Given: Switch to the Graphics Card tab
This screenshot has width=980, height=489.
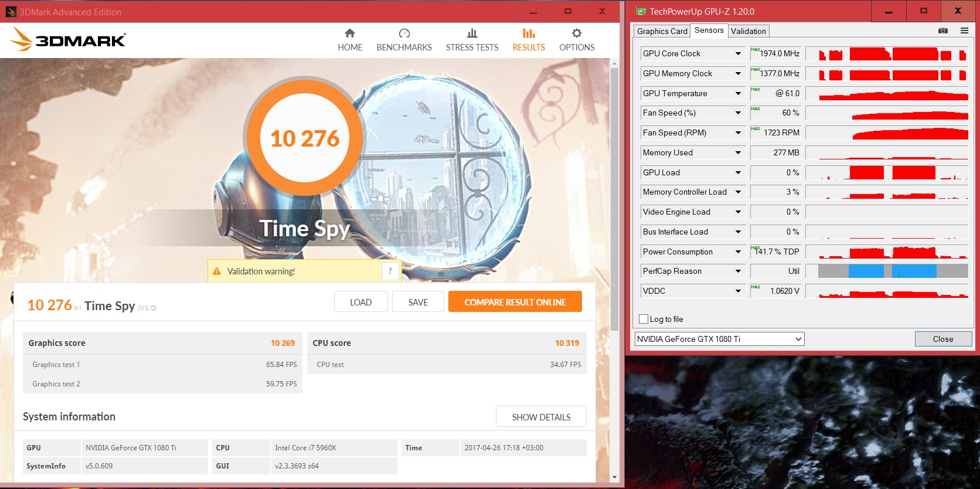Looking at the screenshot, I should pos(662,31).
